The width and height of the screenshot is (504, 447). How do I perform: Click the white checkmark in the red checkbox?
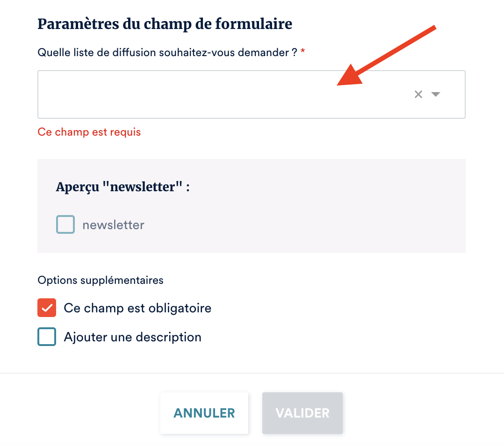[47, 309]
